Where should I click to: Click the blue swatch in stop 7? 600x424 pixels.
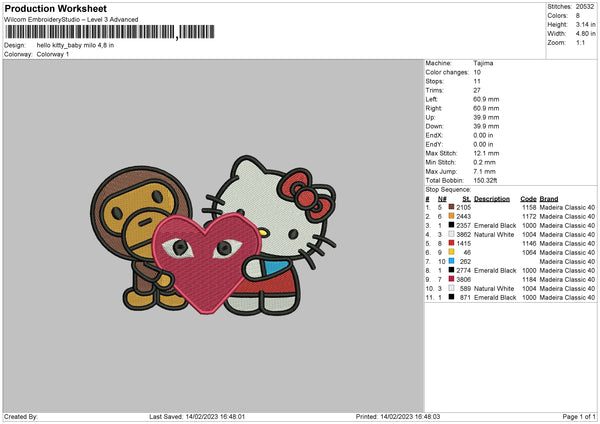pyautogui.click(x=452, y=260)
